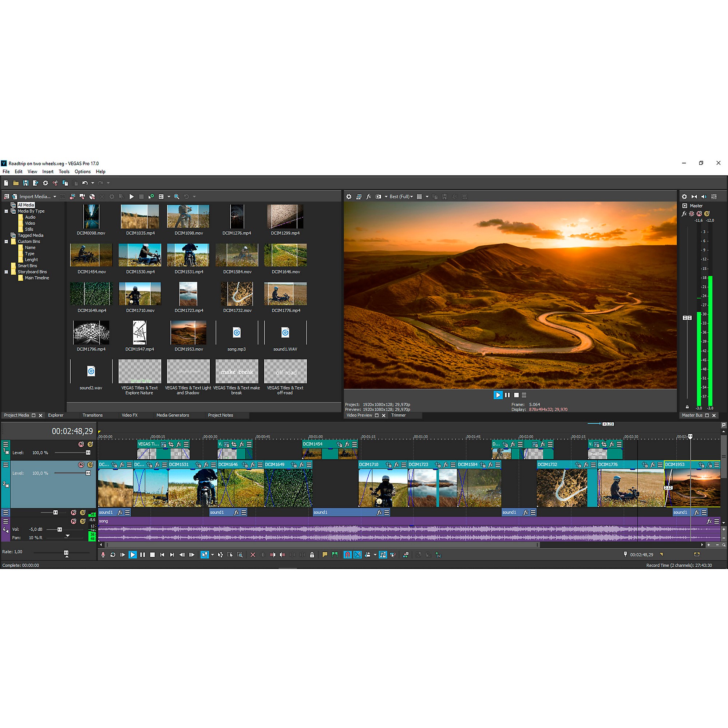Select the DCIM1953.mov media thumbnail

click(188, 333)
